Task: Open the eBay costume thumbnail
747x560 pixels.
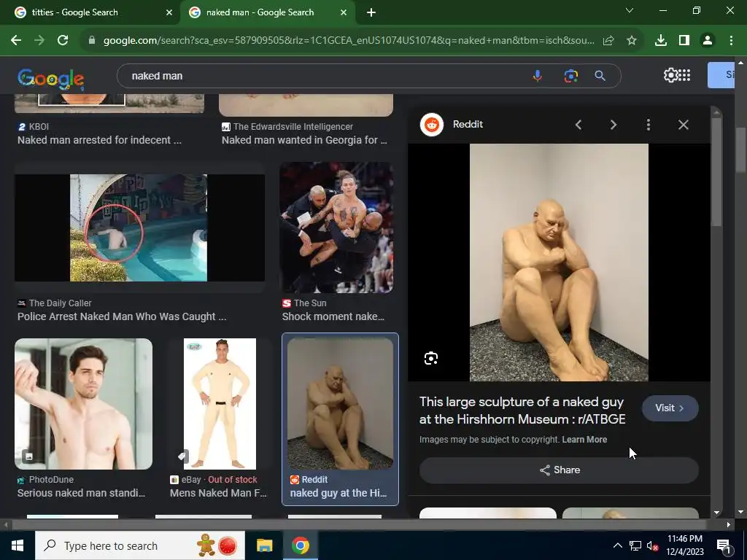Action: [x=220, y=404]
